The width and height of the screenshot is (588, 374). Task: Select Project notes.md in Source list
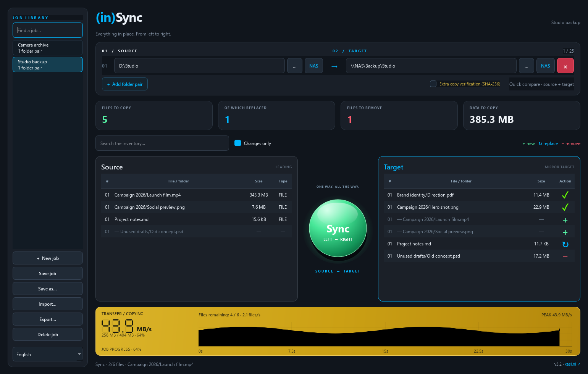197,219
